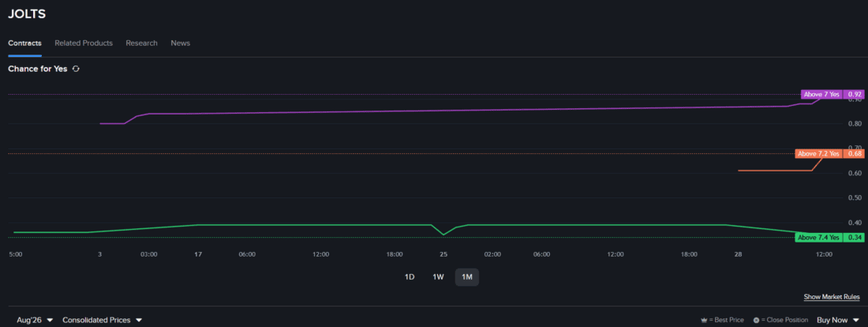The height and width of the screenshot is (327, 868).
Task: Click the 25 date label on the time axis
Action: pyautogui.click(x=443, y=254)
